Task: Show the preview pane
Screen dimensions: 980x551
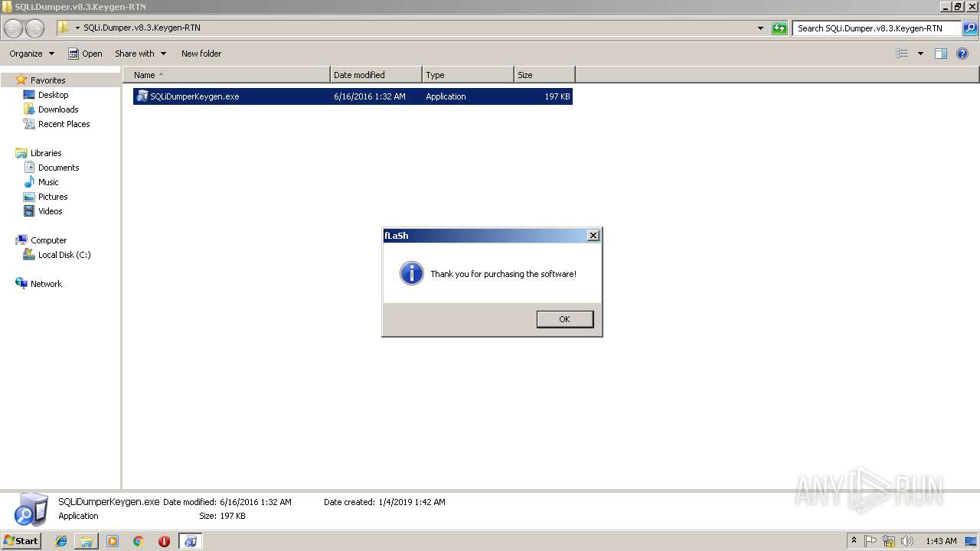Action: point(941,54)
